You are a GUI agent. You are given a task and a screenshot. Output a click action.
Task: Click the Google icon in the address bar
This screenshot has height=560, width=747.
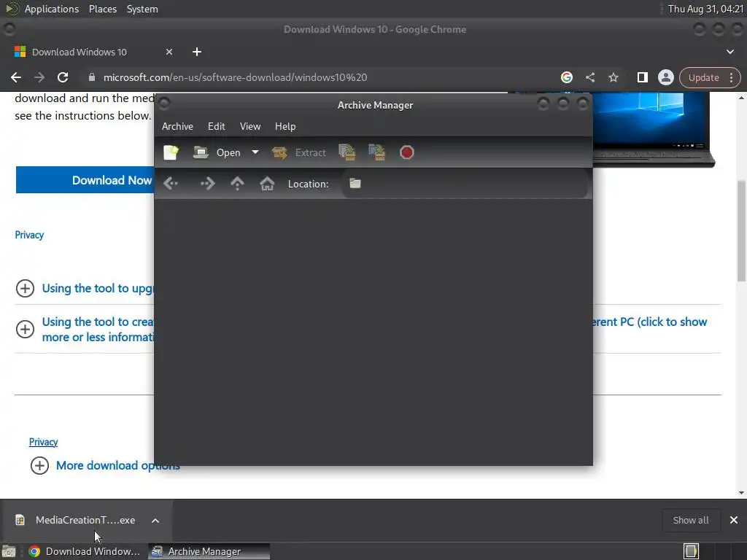(566, 77)
